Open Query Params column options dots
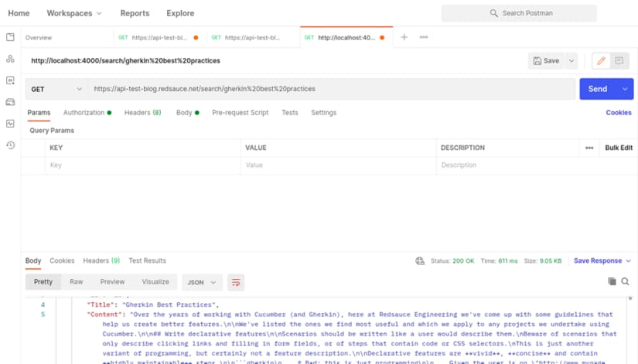638x364 pixels. [x=589, y=148]
